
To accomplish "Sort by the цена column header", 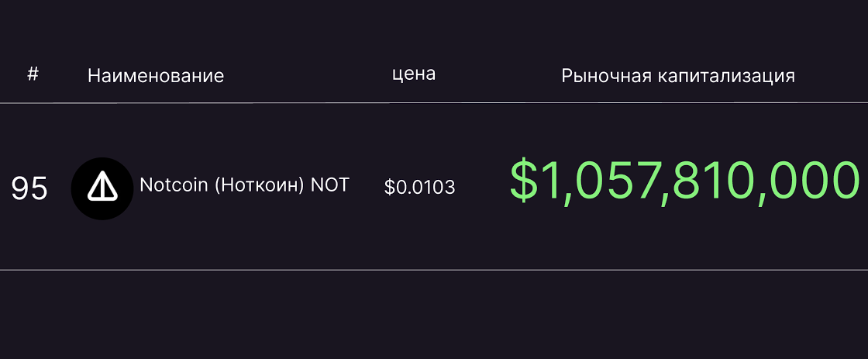I will tap(414, 74).
